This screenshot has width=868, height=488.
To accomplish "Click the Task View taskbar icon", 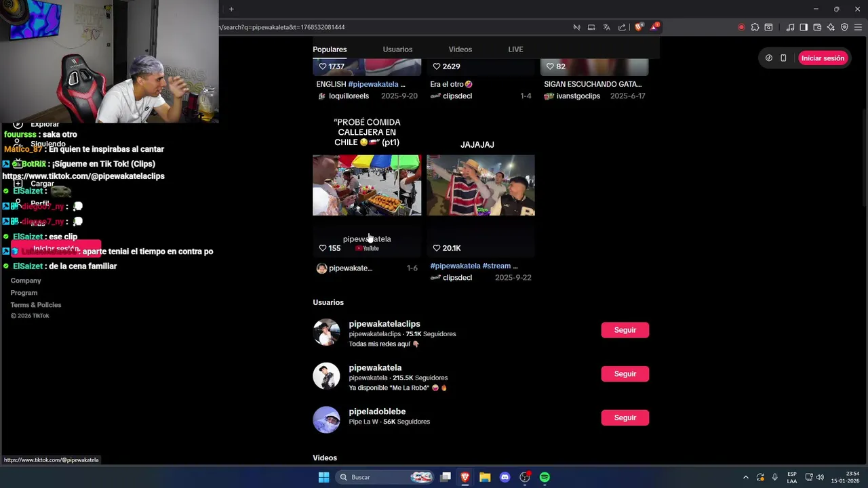I will point(446,477).
